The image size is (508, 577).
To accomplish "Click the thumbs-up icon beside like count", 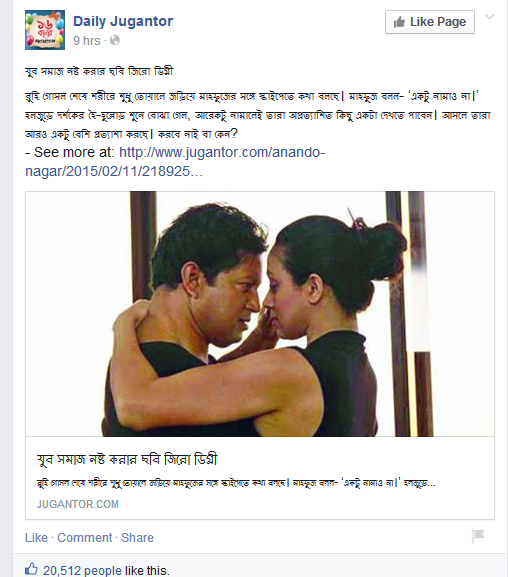I will (x=31, y=569).
